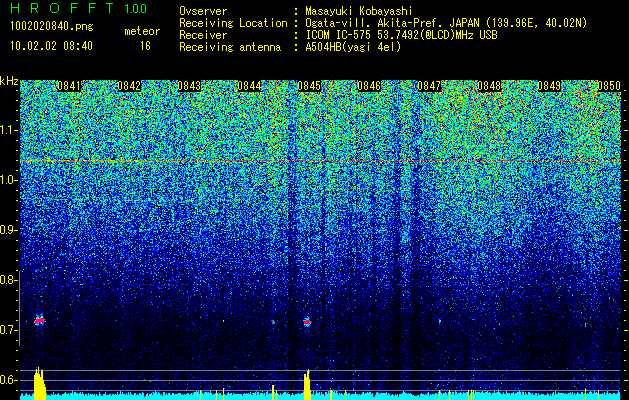629x400 pixels.
Task: Click the 0844 time marker
Action: pyautogui.click(x=249, y=86)
